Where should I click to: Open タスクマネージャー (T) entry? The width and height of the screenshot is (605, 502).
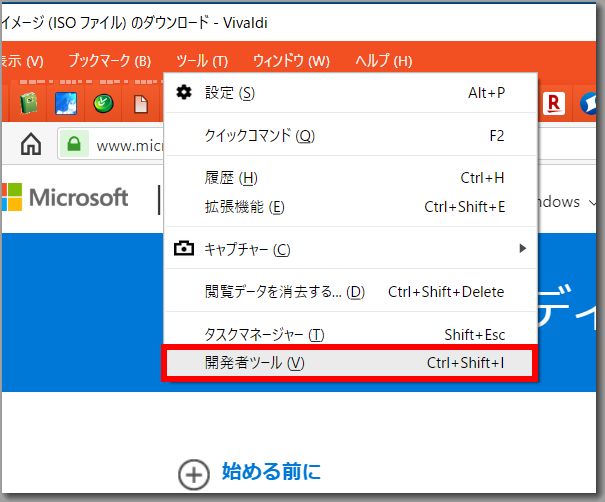pos(350,334)
